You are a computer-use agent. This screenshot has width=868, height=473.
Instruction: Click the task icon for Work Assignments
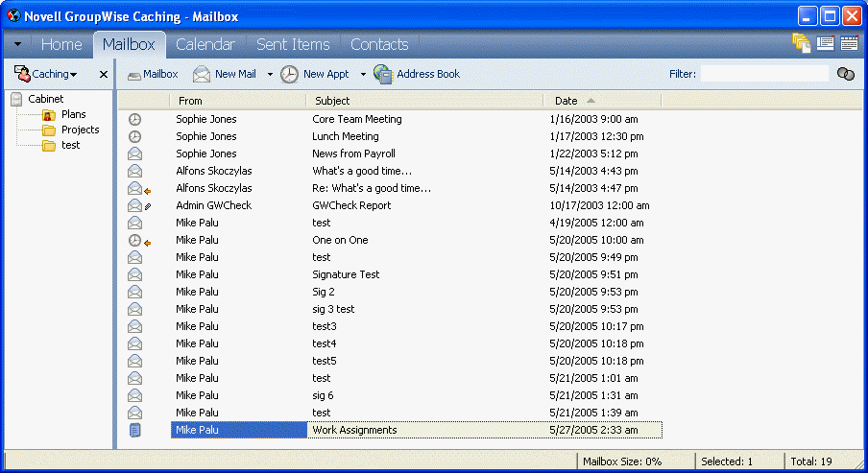[135, 430]
